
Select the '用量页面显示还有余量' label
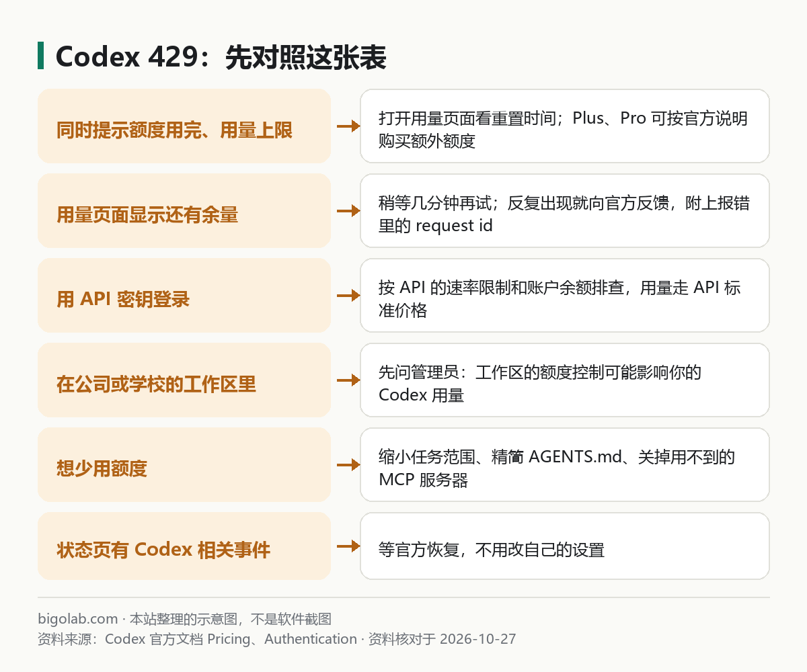click(x=147, y=214)
